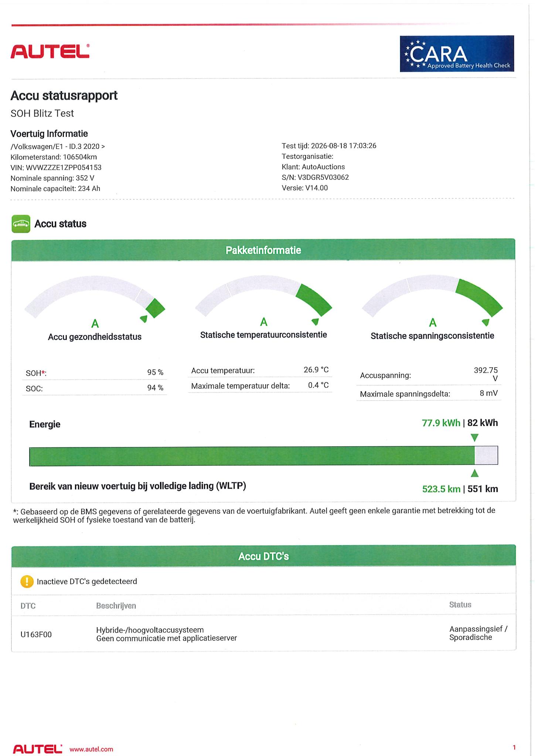Click the grade A under temperatuurconsistentie gauge
The image size is (535, 756).
pos(263,322)
